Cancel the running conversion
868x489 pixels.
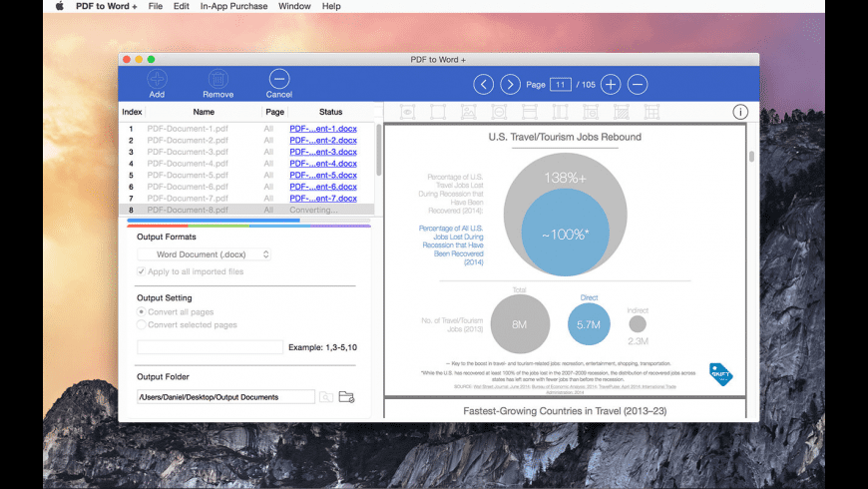pos(279,79)
